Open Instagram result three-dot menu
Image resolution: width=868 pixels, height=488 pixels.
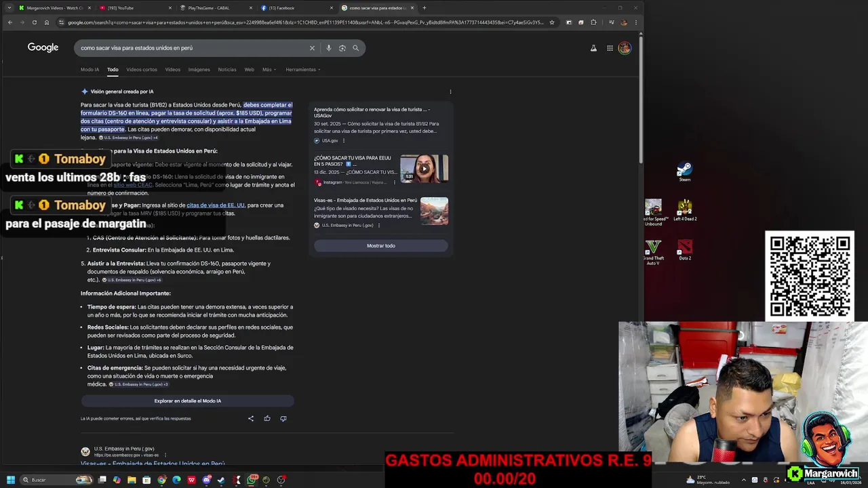(x=395, y=182)
